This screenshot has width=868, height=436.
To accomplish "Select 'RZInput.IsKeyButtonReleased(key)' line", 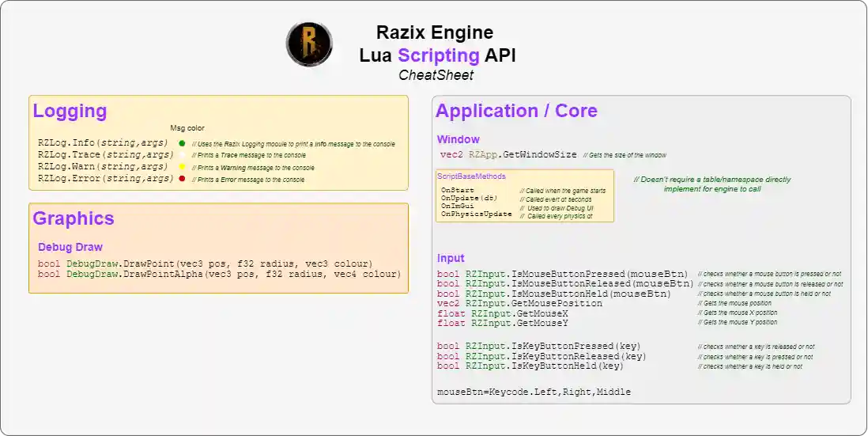I will click(x=542, y=356).
